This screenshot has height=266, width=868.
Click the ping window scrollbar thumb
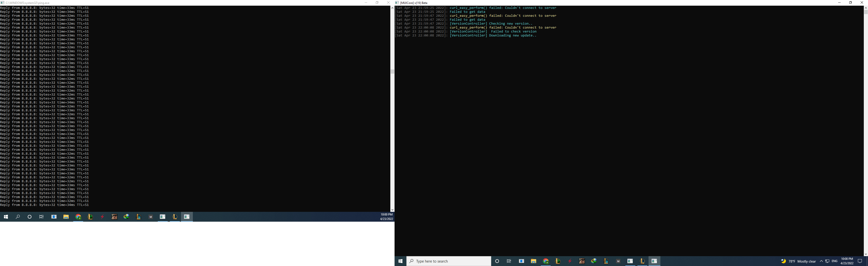(392, 71)
